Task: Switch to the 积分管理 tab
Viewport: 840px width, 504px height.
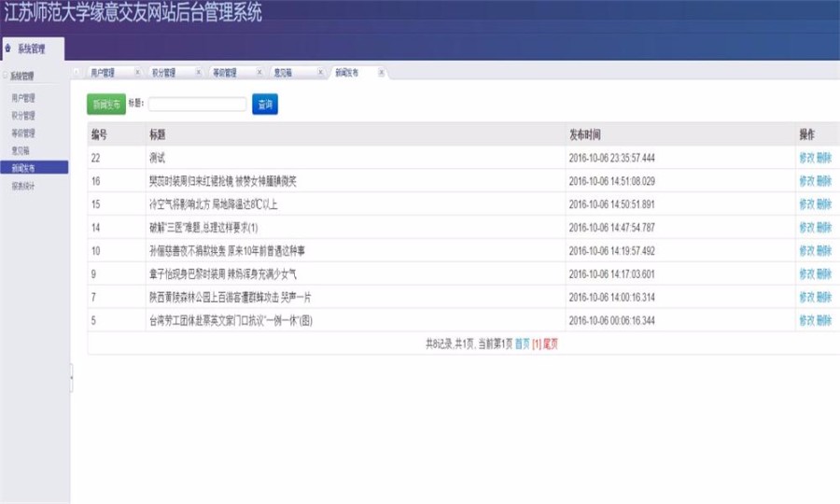Action: [163, 72]
